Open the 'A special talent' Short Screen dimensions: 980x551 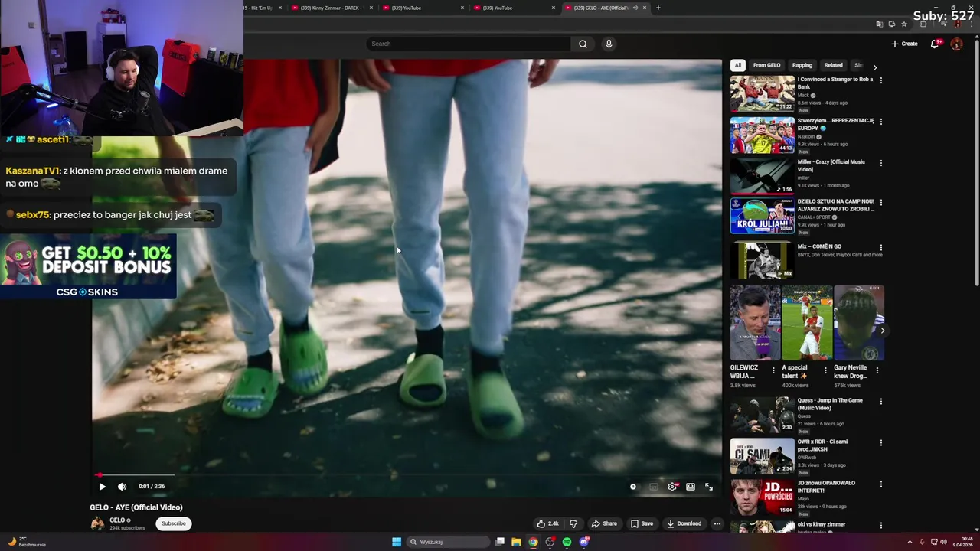point(807,323)
